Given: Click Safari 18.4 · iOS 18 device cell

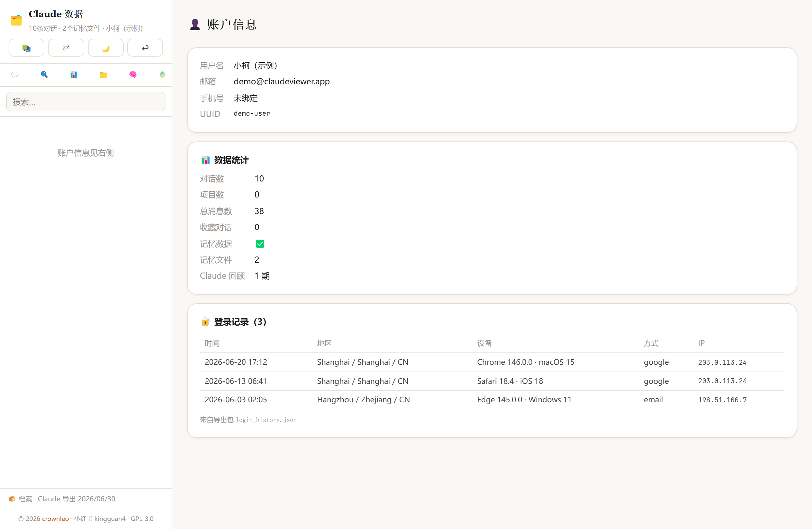Looking at the screenshot, I should click(x=510, y=381).
